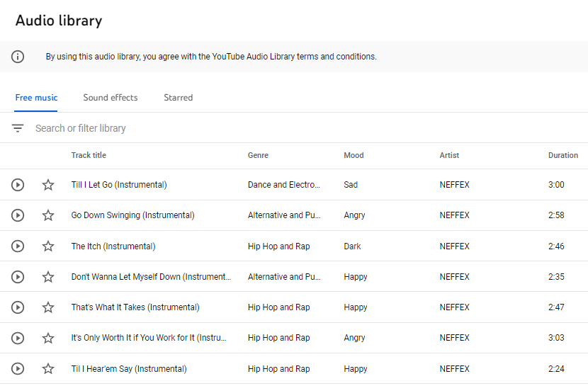Star Go Down Swinging (Instrumental)
Screen dimensions: 588x386
[x=48, y=215]
